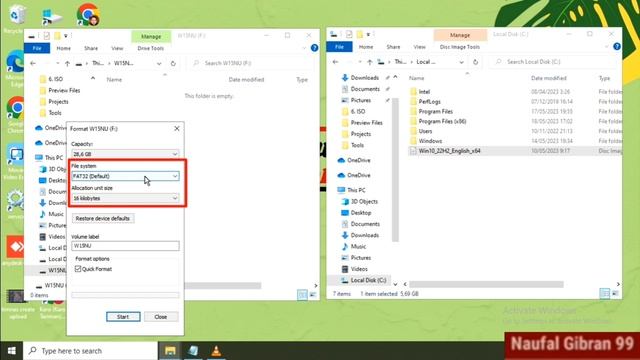Expand address history dropdown in Local Disk window
The width and height of the screenshot is (640, 360).
coord(461,62)
